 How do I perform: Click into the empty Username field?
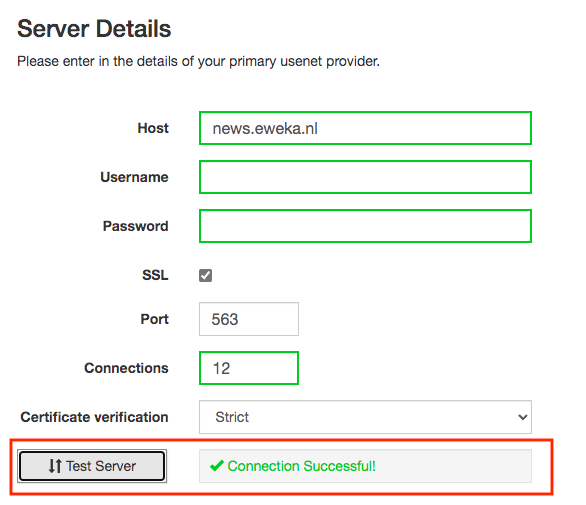pyautogui.click(x=365, y=177)
